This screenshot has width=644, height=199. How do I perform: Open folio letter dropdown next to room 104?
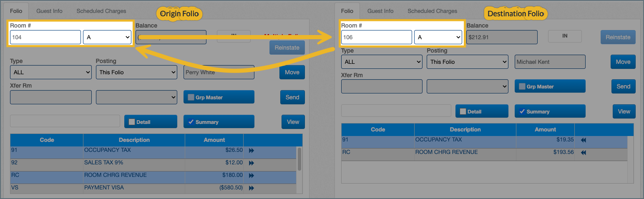point(108,37)
